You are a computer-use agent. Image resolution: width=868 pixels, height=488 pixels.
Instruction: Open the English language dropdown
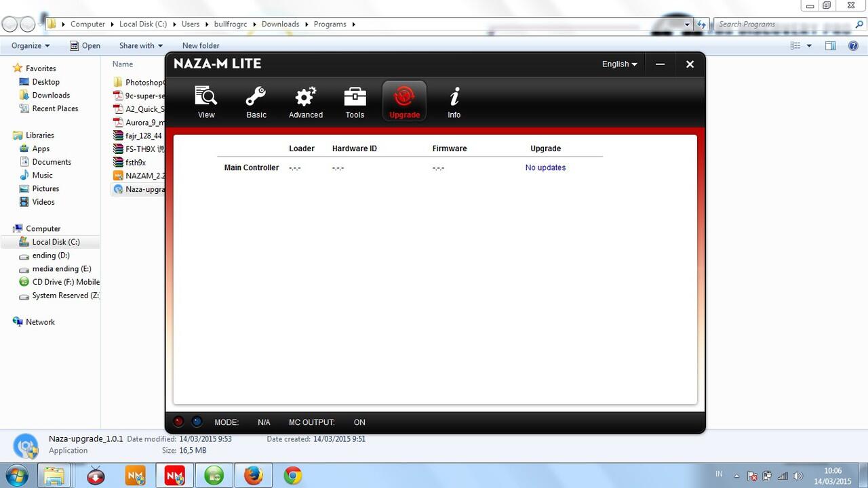click(x=620, y=64)
